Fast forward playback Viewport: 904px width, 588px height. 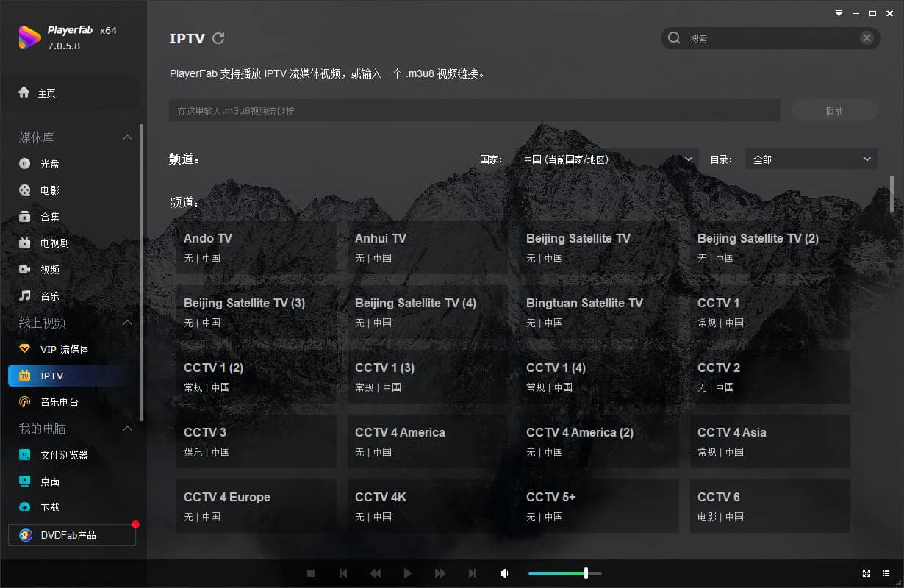click(x=440, y=573)
